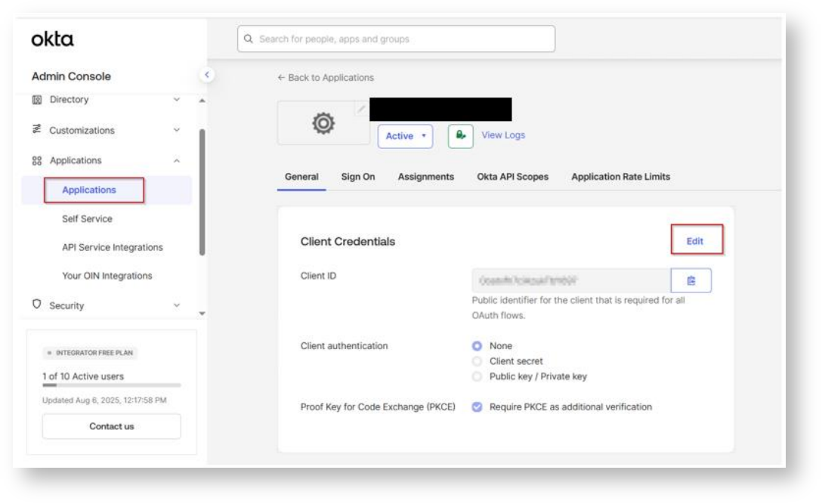This screenshot has width=822, height=504.
Task: Open the Active status dropdown
Action: pyautogui.click(x=405, y=136)
